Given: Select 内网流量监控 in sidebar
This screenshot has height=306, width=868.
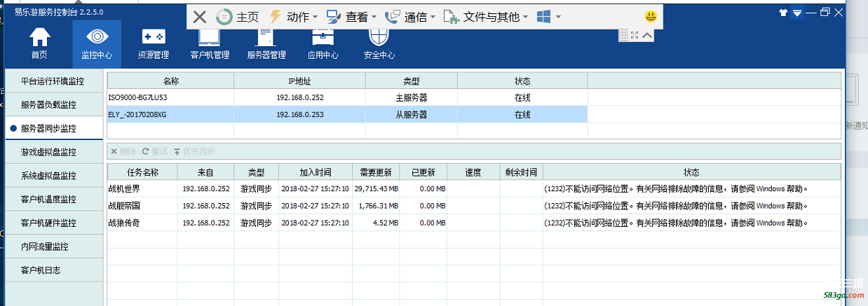Looking at the screenshot, I should 53,246.
